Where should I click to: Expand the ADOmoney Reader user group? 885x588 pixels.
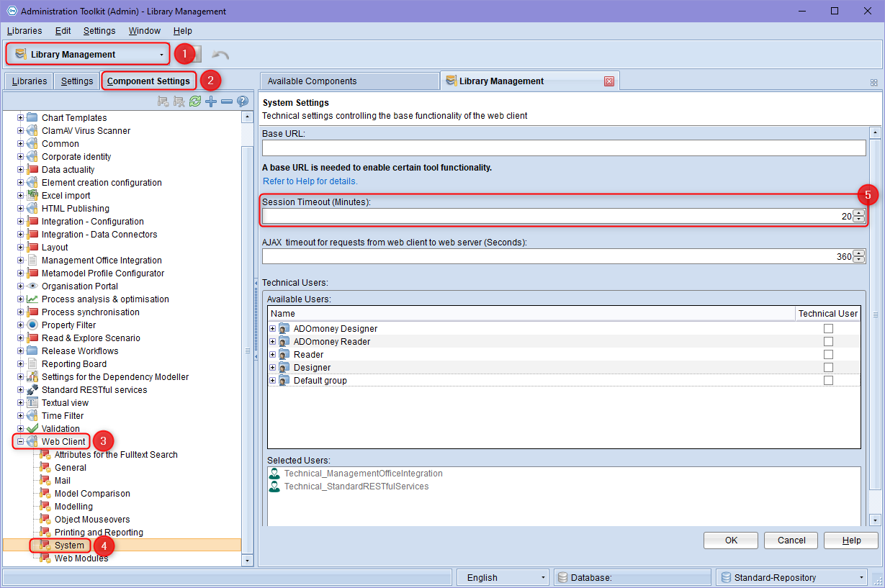pos(273,342)
